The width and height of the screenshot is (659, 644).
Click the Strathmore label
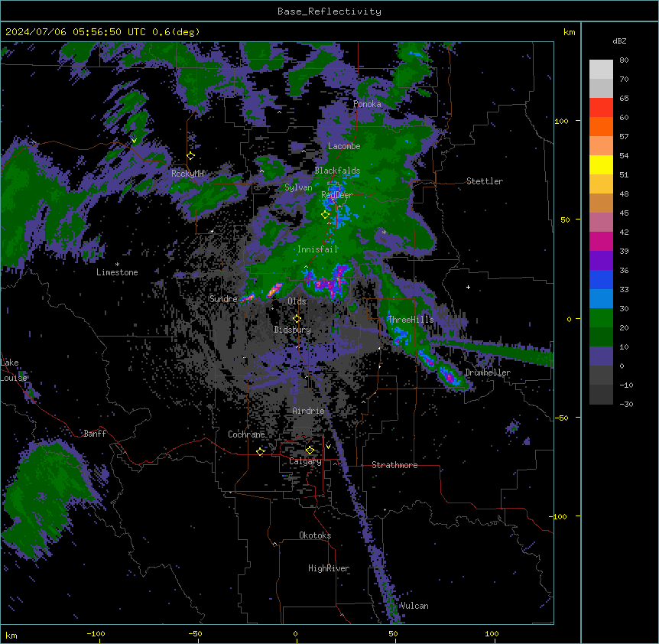(394, 465)
